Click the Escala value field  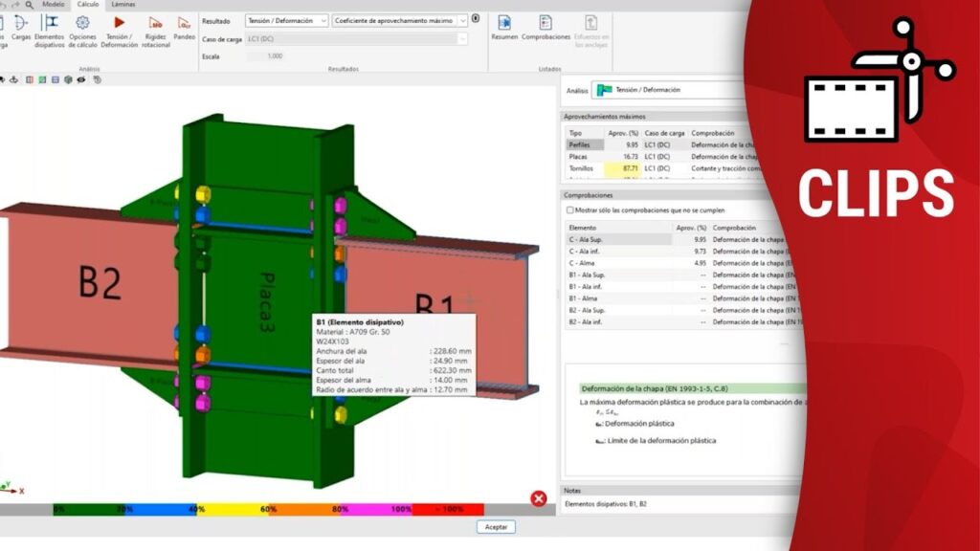coord(275,55)
